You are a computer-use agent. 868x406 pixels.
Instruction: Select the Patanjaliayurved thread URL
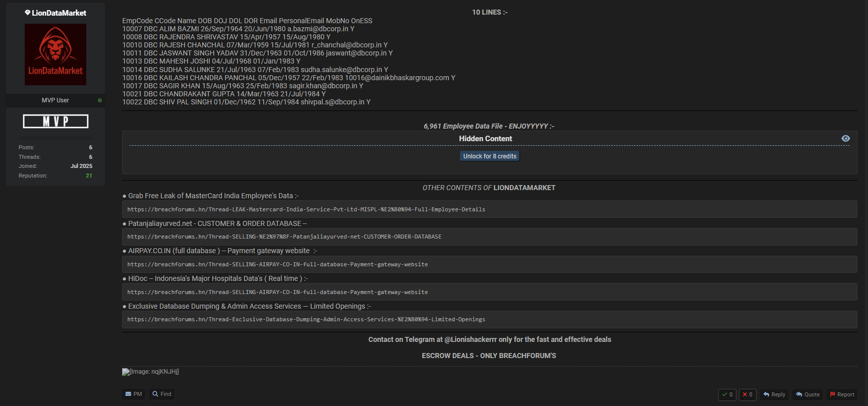coord(284,237)
